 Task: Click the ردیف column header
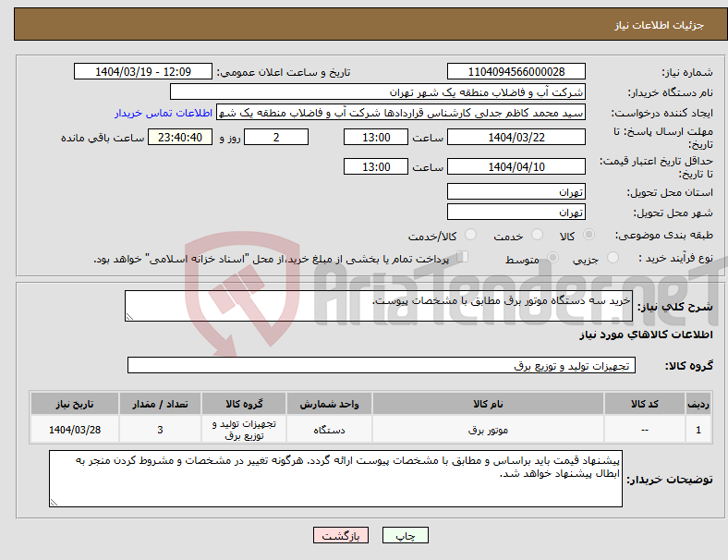click(698, 404)
